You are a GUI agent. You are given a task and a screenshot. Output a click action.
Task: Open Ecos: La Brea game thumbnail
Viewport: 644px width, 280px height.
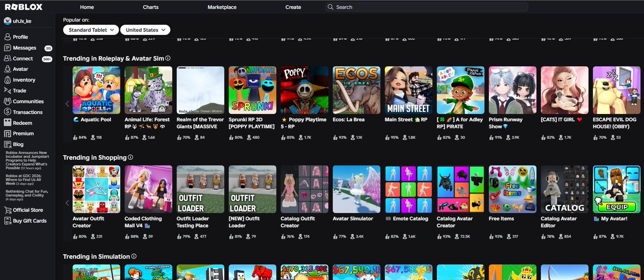click(x=357, y=90)
